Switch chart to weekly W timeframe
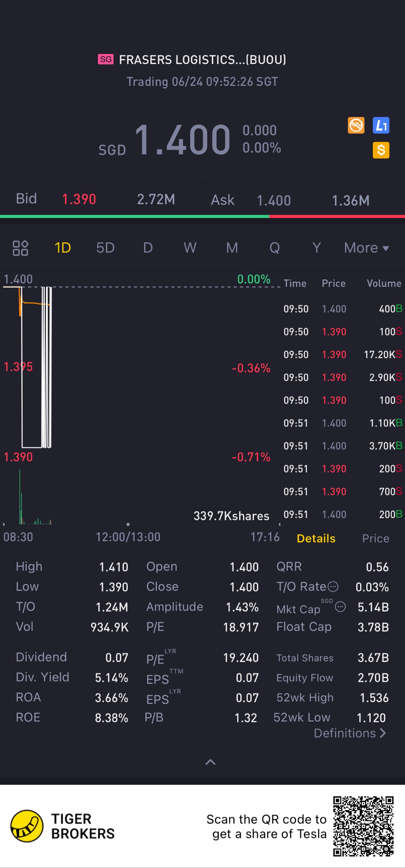 coord(190,248)
